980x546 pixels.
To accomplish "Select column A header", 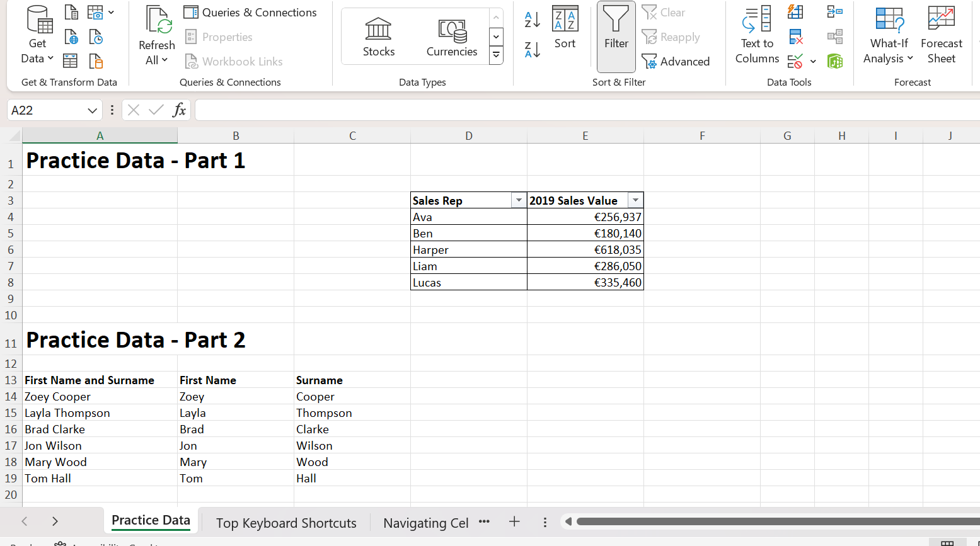I will coord(100,135).
